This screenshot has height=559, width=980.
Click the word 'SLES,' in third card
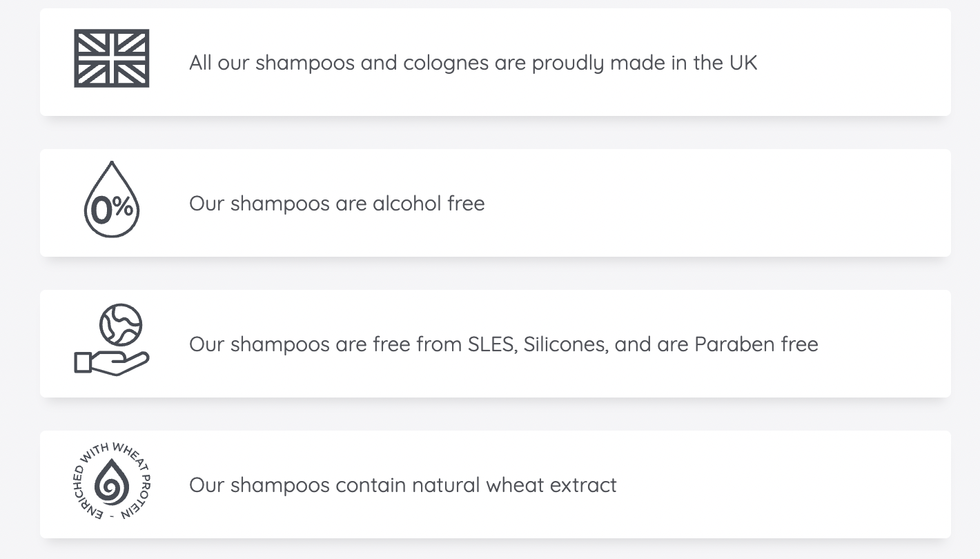pyautogui.click(x=493, y=344)
